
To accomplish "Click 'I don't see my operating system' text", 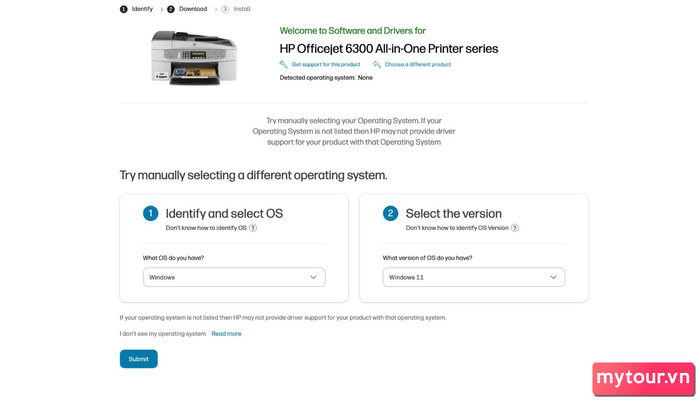I will [x=162, y=333].
